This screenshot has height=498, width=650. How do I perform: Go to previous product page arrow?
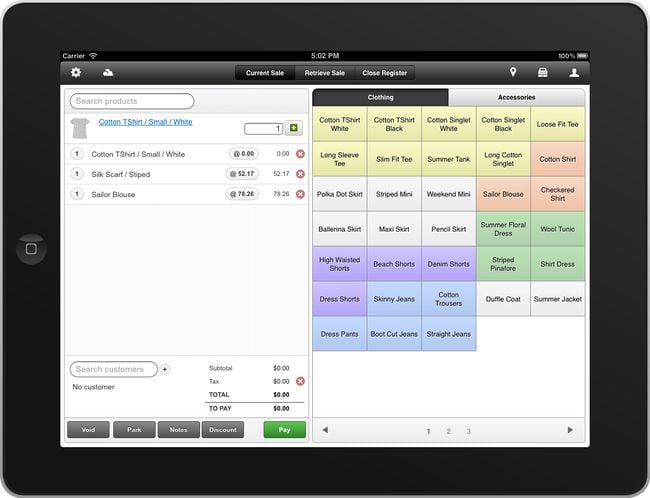(x=325, y=430)
